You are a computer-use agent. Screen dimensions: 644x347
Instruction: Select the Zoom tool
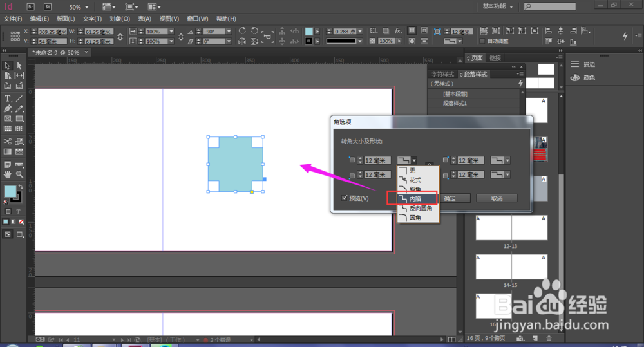click(x=19, y=174)
